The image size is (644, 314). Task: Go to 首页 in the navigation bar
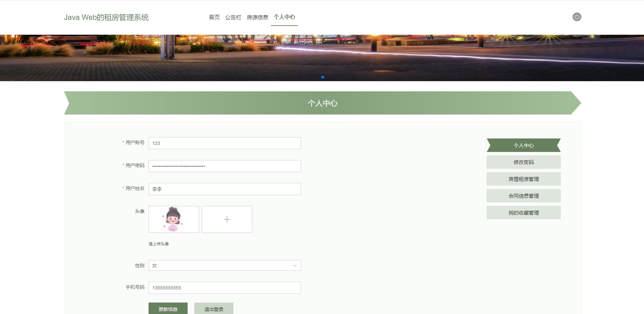(x=214, y=17)
